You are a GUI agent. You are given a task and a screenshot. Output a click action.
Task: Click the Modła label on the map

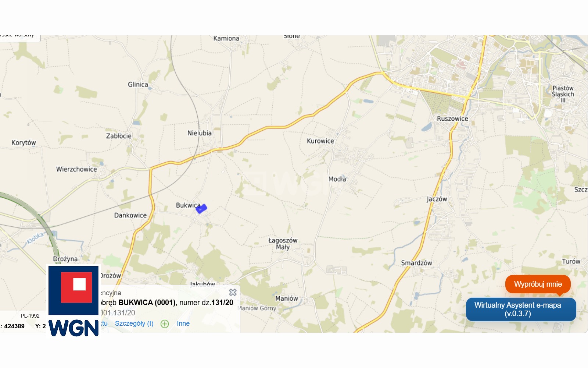tap(337, 179)
